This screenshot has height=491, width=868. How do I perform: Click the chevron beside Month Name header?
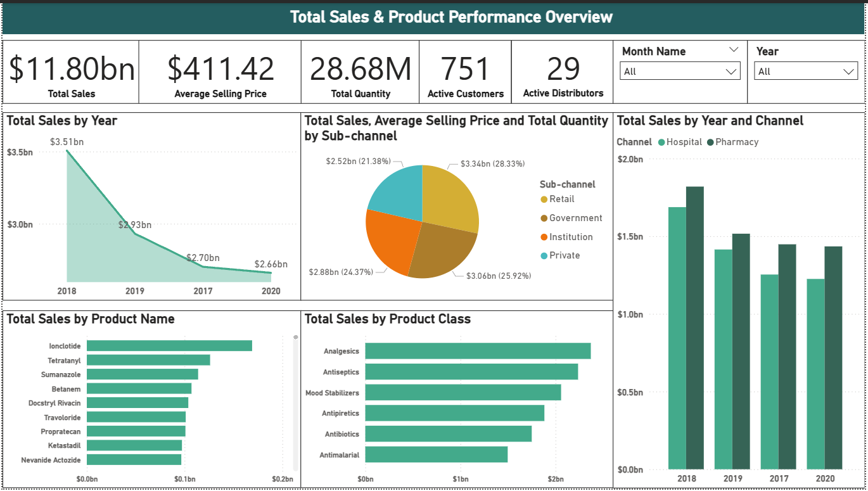click(734, 50)
